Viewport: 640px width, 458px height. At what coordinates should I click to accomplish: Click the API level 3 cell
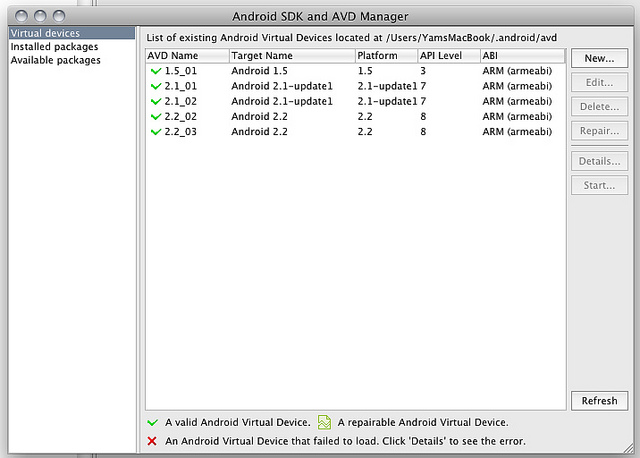423,71
